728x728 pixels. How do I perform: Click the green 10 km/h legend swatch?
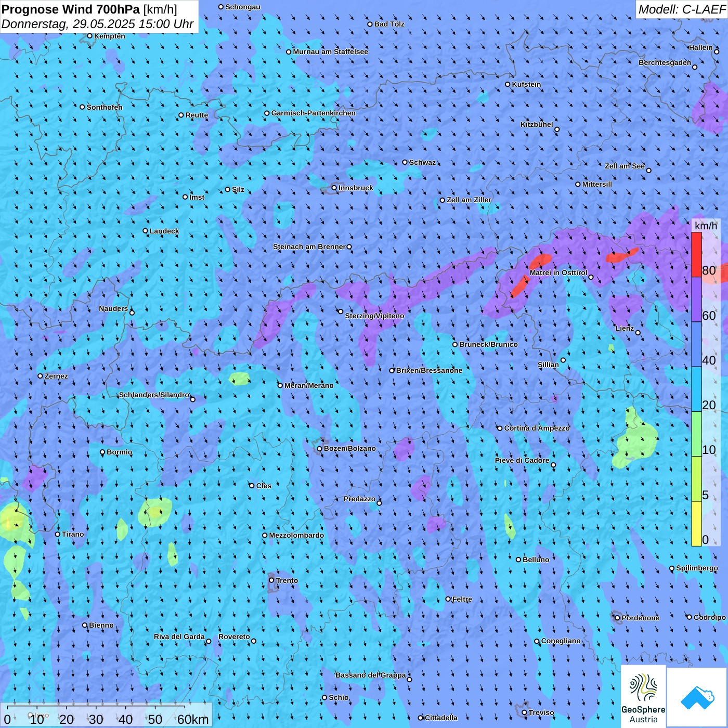click(696, 434)
